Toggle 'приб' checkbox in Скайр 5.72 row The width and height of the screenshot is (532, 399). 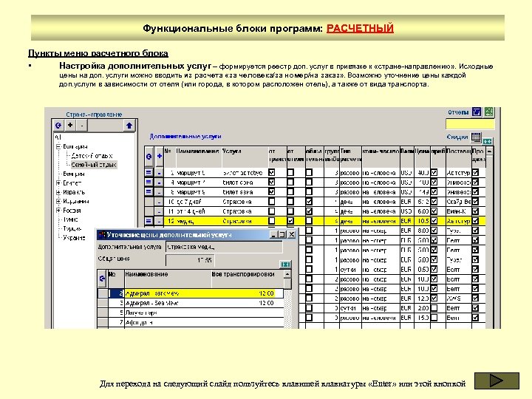click(x=434, y=202)
